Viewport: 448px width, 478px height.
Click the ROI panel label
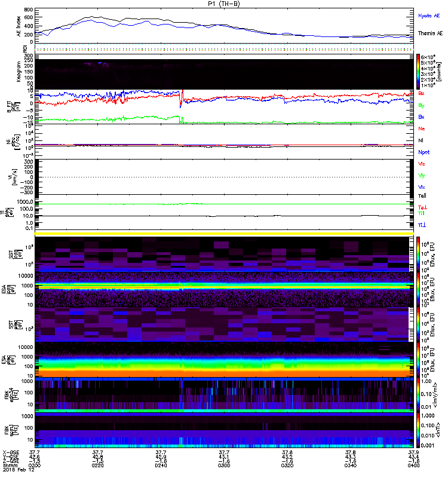[x=25, y=48]
